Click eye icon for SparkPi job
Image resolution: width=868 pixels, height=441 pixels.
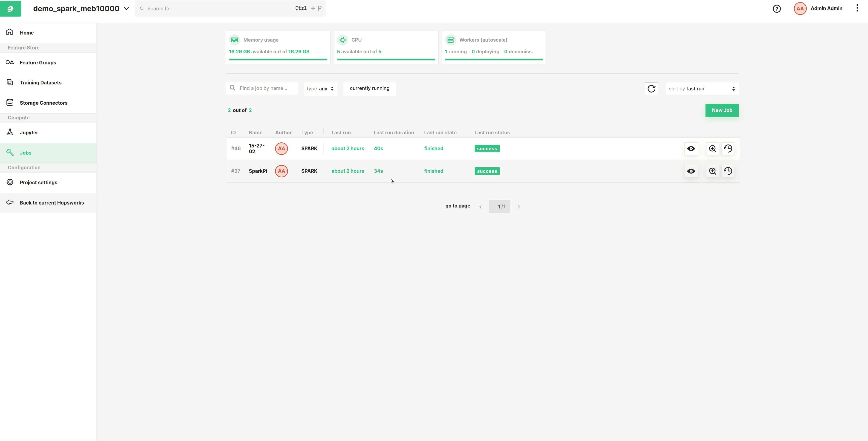[691, 171]
